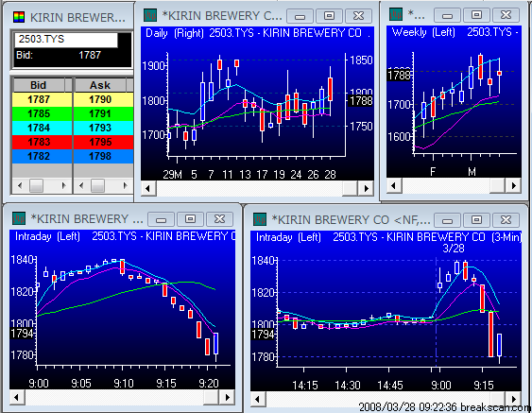Select the green 1785 bid cell
Viewport: 532px width, 413px height.
[43, 113]
